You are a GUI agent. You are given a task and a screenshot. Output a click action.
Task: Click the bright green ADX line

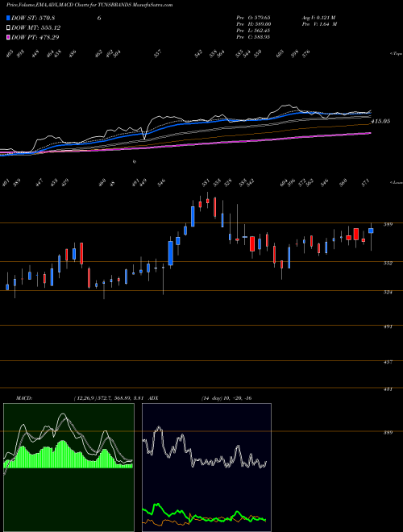[204, 518]
